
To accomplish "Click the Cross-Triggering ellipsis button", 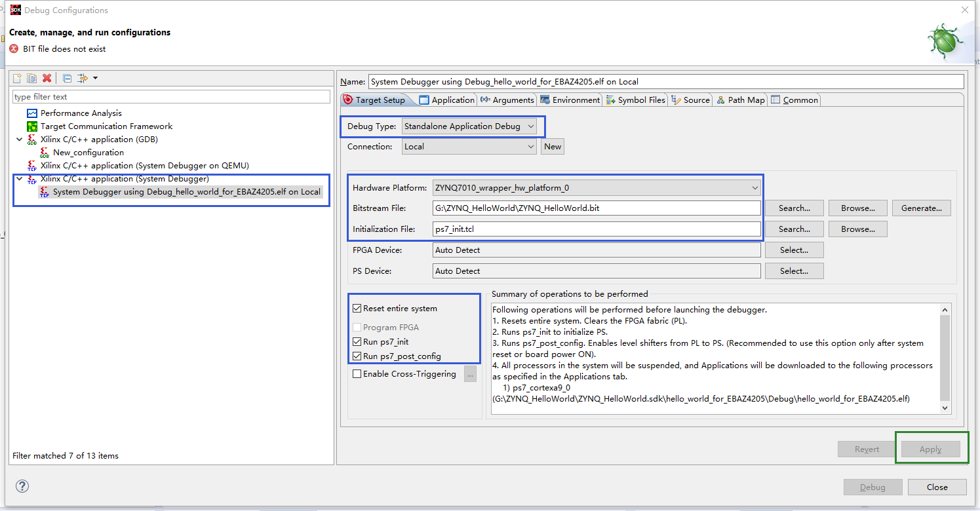I will point(470,374).
